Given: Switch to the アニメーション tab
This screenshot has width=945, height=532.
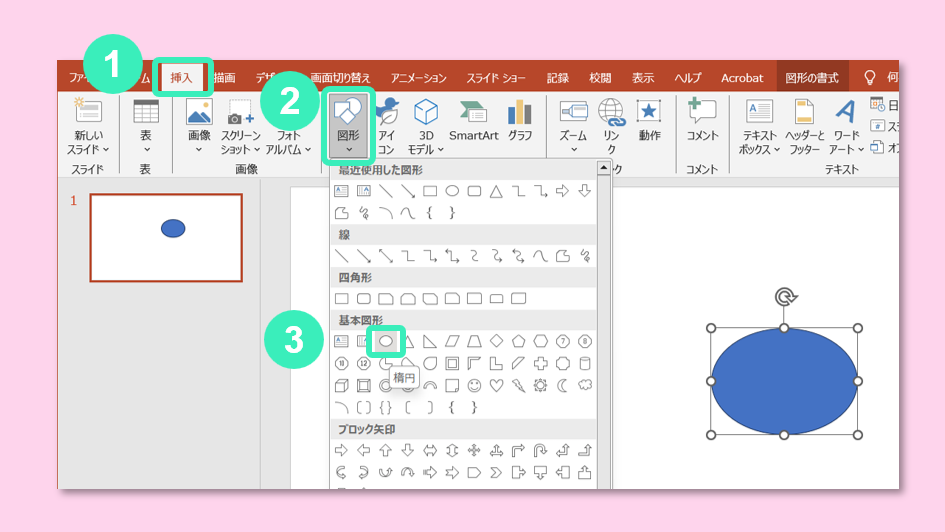Looking at the screenshot, I should [419, 78].
